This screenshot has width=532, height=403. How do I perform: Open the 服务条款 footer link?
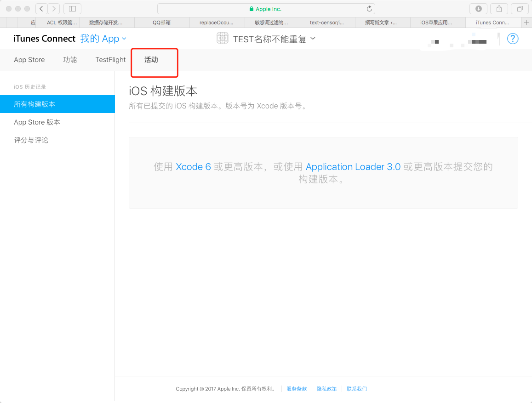tap(297, 389)
